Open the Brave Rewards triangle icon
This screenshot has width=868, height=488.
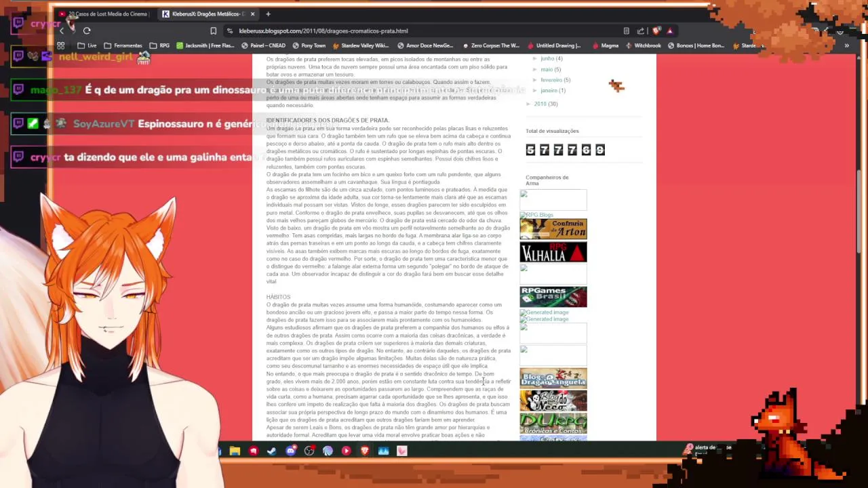point(669,30)
